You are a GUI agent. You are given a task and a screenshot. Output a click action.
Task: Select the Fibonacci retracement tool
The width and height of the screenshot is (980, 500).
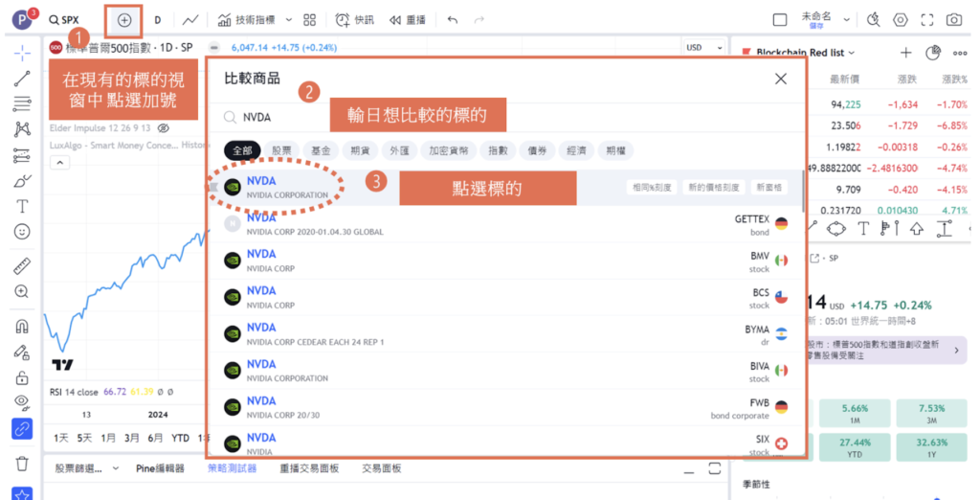22,103
